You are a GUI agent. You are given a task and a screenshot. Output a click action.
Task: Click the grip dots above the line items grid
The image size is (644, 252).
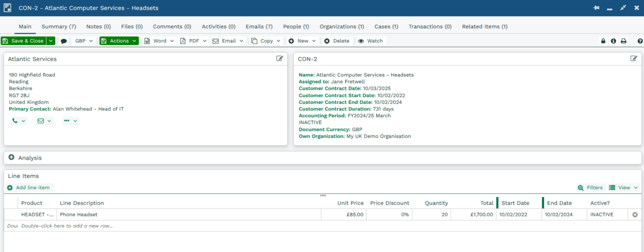(x=323, y=196)
